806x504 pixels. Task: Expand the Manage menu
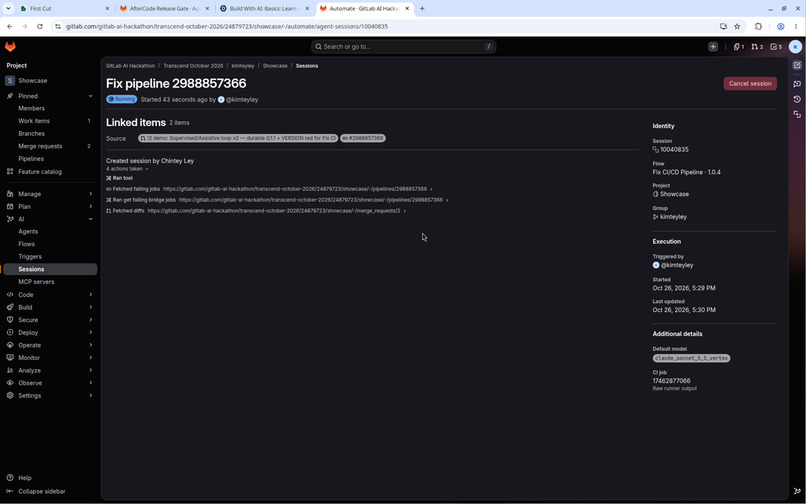click(90, 194)
